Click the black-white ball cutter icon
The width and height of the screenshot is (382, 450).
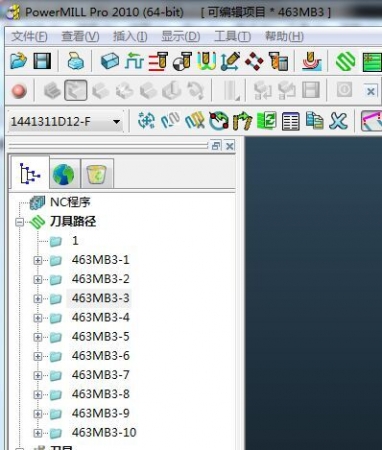point(182,61)
